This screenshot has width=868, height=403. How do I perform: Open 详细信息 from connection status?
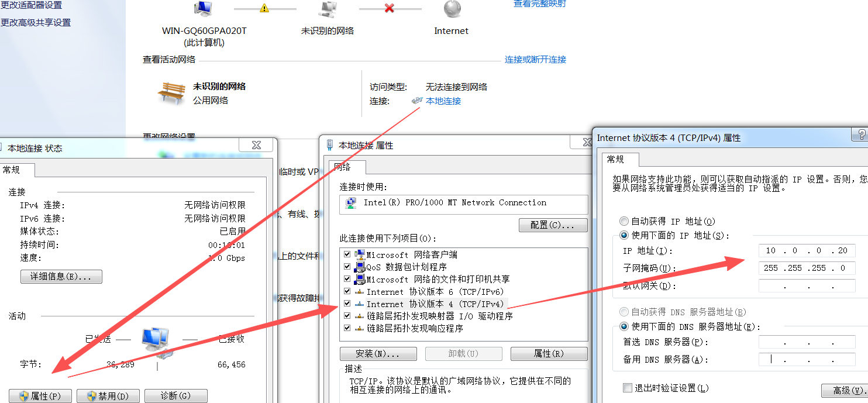[61, 276]
